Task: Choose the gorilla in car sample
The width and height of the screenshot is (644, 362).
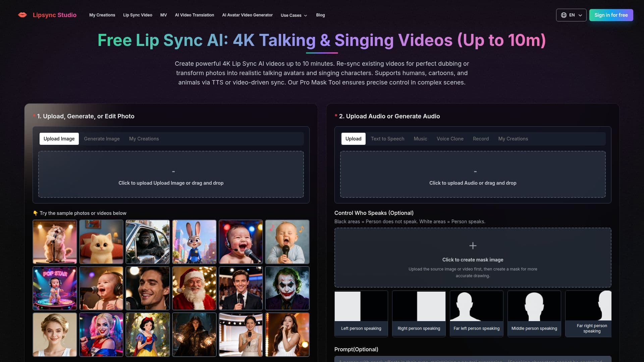Action: coord(148,242)
